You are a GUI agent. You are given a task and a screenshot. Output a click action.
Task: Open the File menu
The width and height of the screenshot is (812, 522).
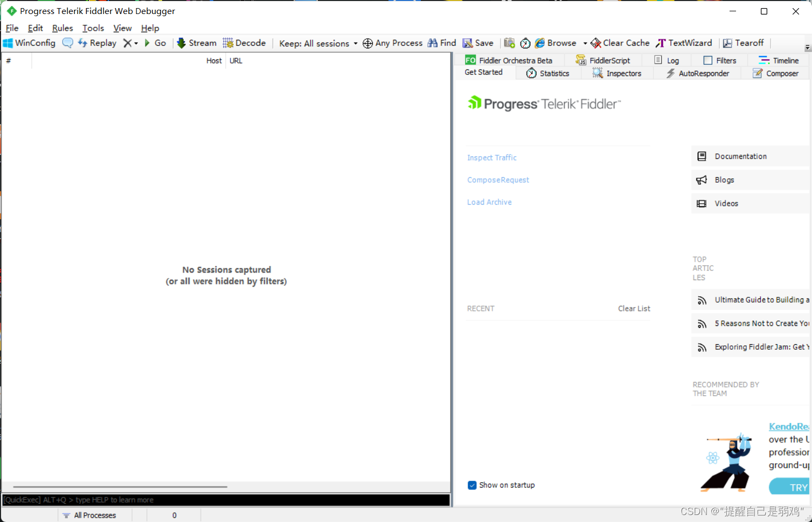12,28
